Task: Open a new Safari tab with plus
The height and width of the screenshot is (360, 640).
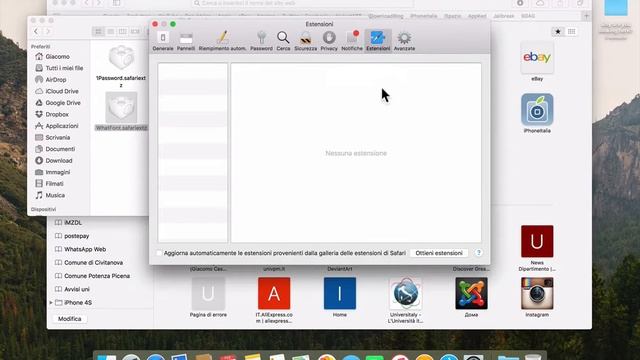Action: click(x=586, y=16)
